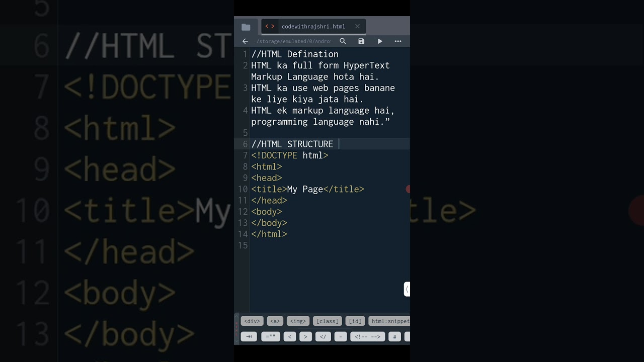Click line number 15 in the gutter
This screenshot has height=362, width=644.
243,245
